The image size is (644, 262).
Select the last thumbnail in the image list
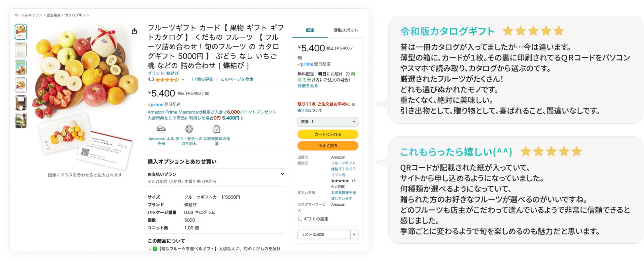(21, 121)
